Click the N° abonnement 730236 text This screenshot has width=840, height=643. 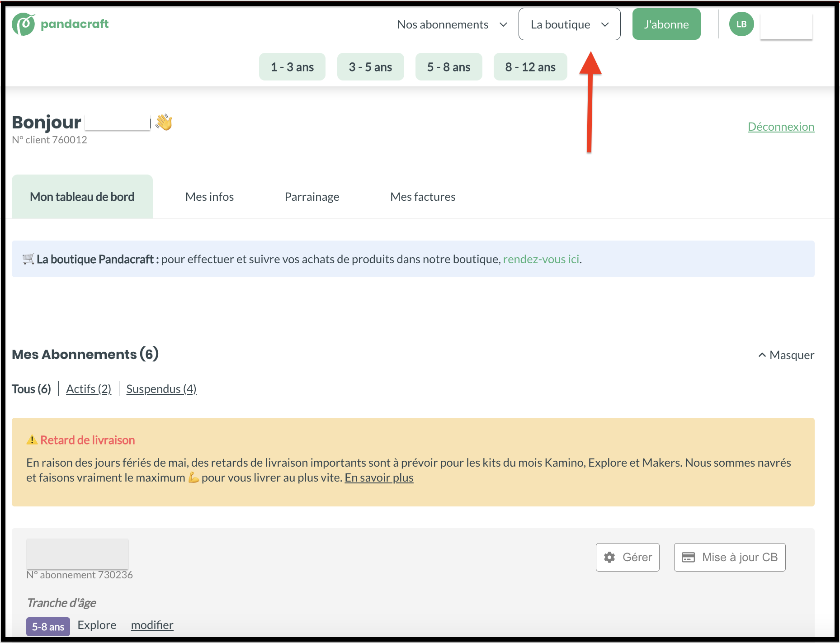coord(80,575)
